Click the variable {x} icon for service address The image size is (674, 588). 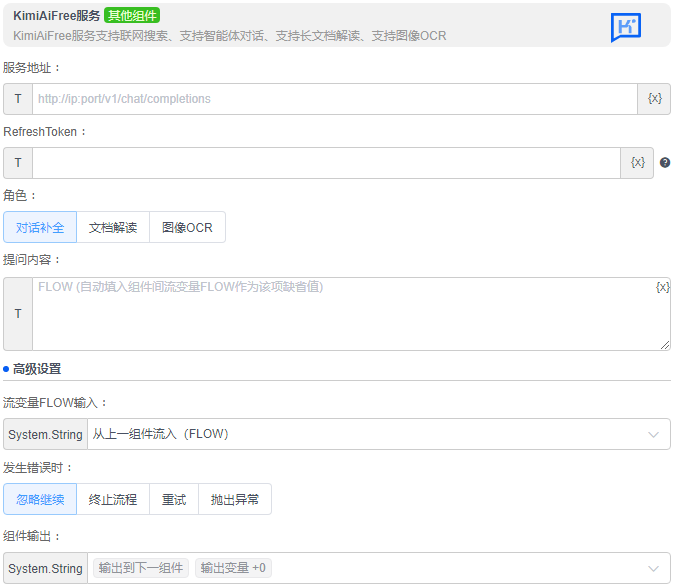(x=654, y=99)
